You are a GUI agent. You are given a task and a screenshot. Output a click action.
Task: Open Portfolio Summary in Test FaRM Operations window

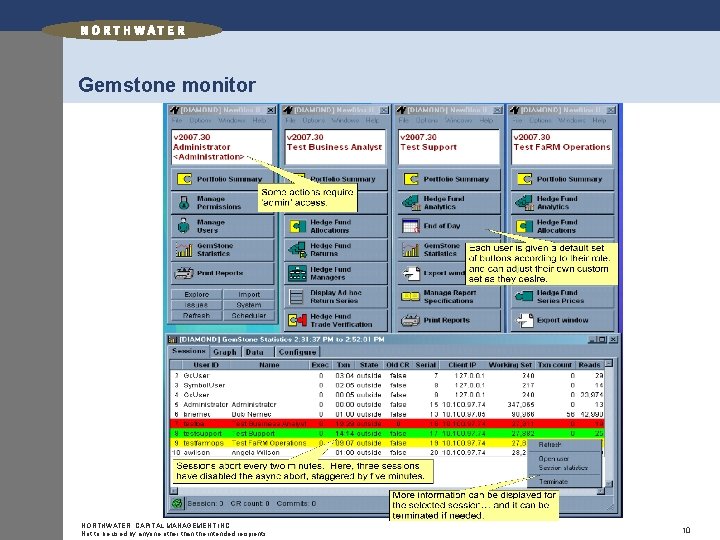tap(562, 179)
